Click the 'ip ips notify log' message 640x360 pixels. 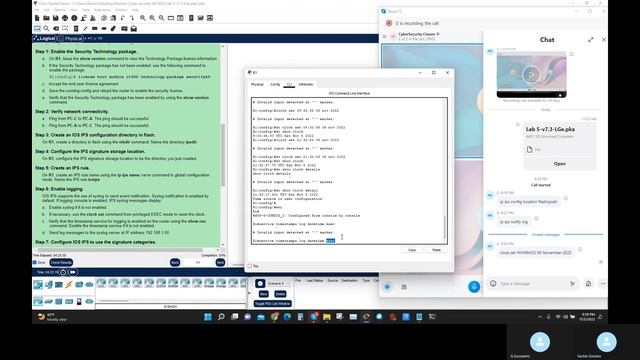pos(514,222)
